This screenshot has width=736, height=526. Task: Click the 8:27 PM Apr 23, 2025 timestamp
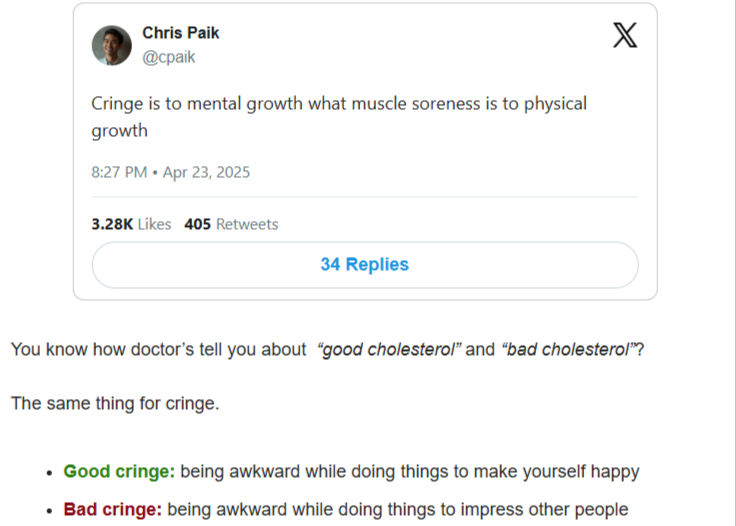click(x=170, y=172)
